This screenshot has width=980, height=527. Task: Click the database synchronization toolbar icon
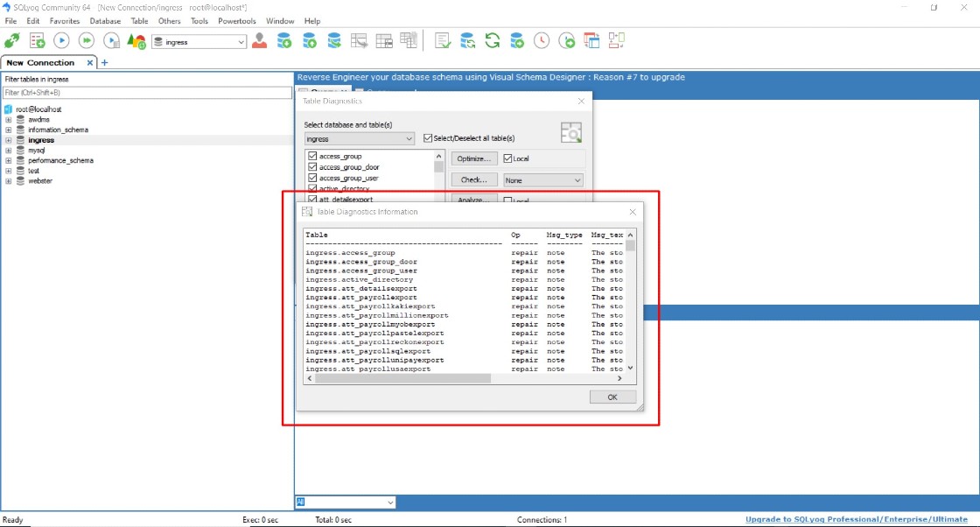(x=467, y=41)
